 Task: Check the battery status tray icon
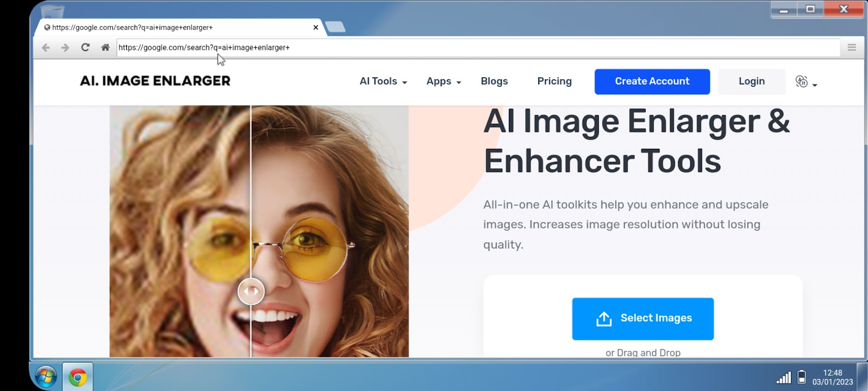point(801,377)
